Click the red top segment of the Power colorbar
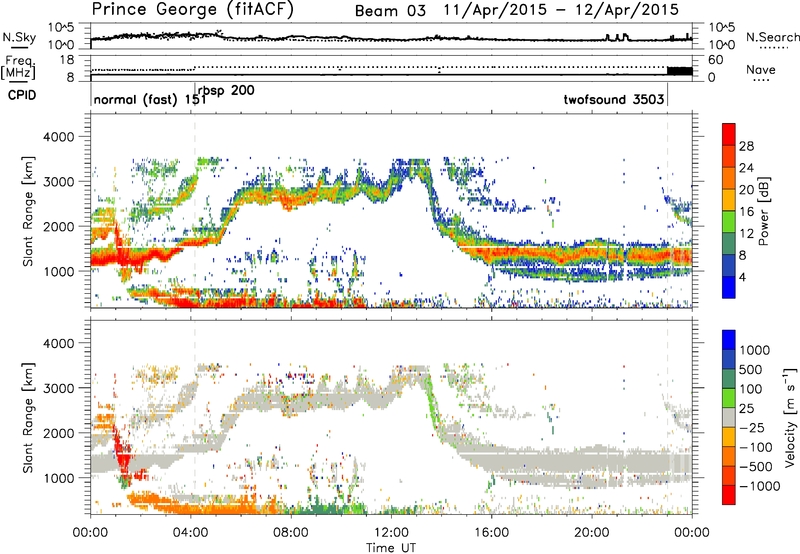This screenshot has width=800, height=554. 729,134
